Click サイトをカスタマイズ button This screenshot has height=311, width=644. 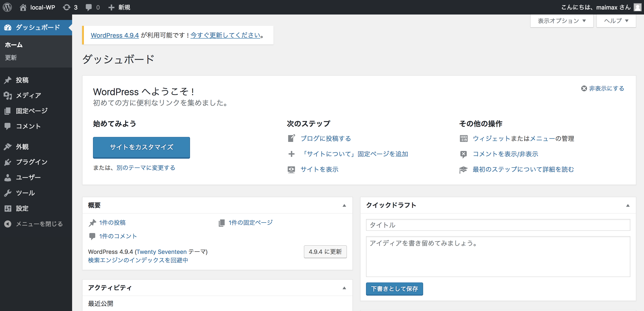[141, 148]
